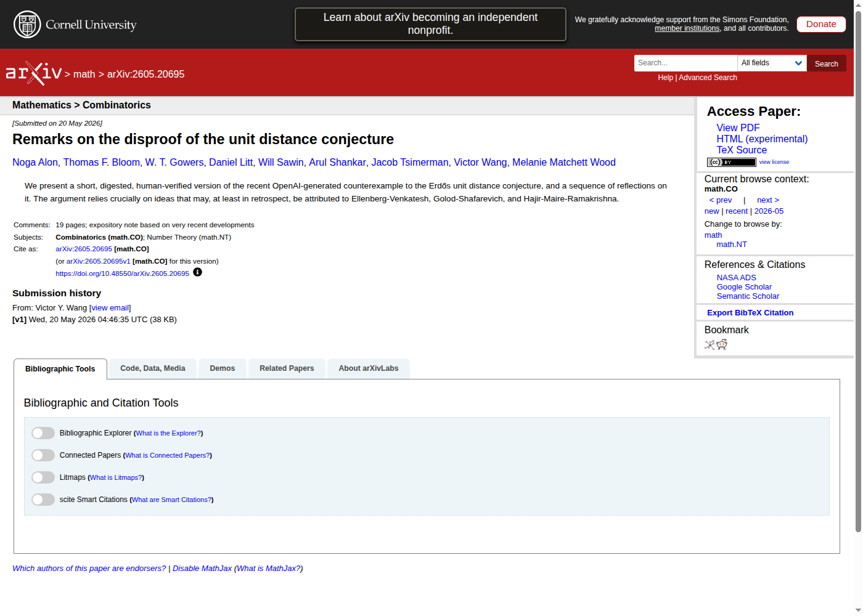Open the DOI URL link
863x616 pixels.
coord(123,274)
